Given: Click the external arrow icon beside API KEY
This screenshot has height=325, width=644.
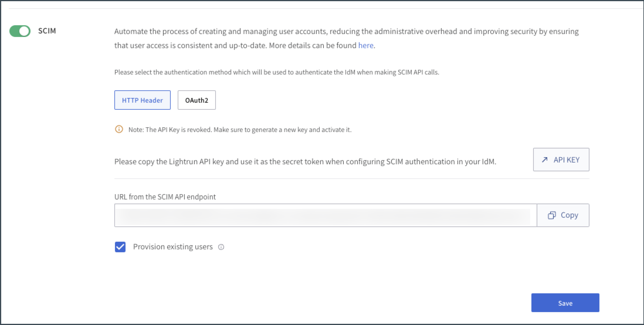Looking at the screenshot, I should (x=545, y=160).
